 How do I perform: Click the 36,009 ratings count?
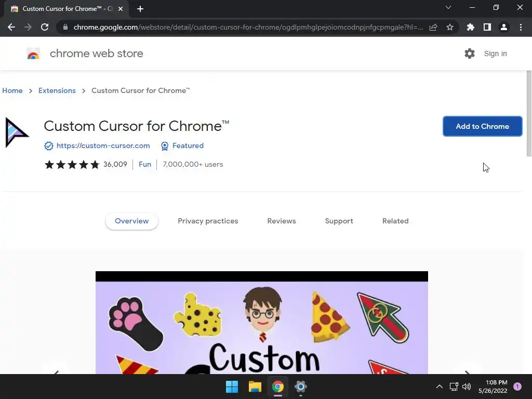[x=115, y=164]
